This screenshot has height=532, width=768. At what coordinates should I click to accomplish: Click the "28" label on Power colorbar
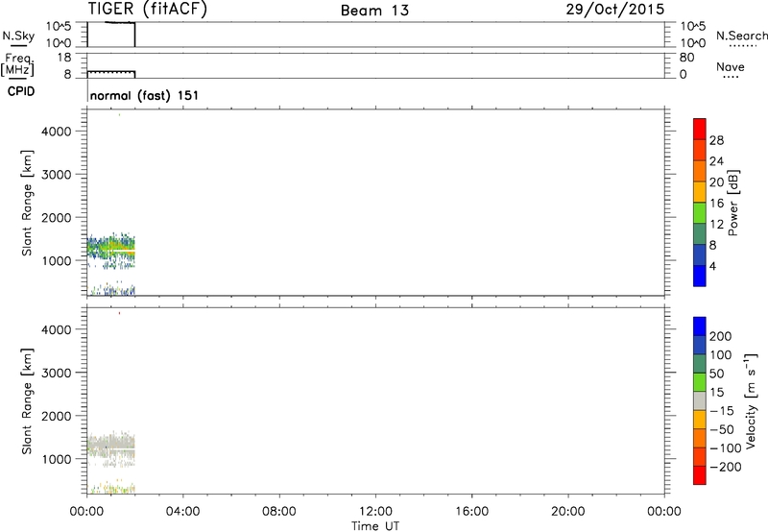coord(716,140)
